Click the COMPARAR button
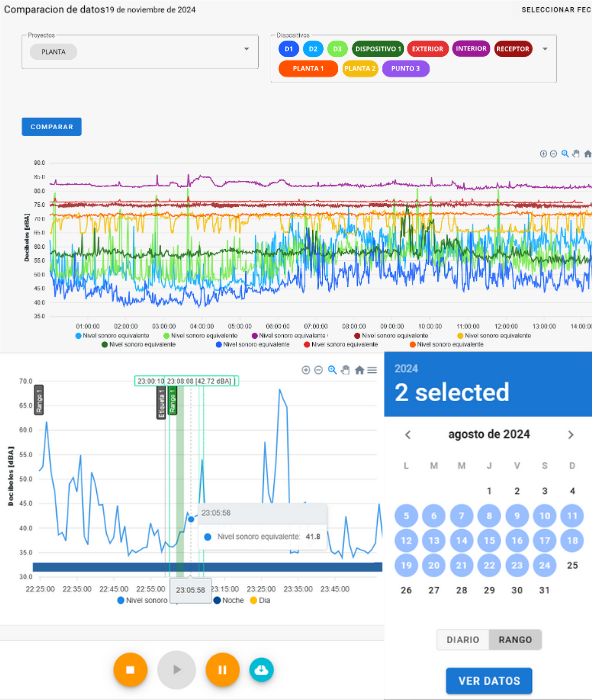The image size is (592, 700). tap(52, 127)
